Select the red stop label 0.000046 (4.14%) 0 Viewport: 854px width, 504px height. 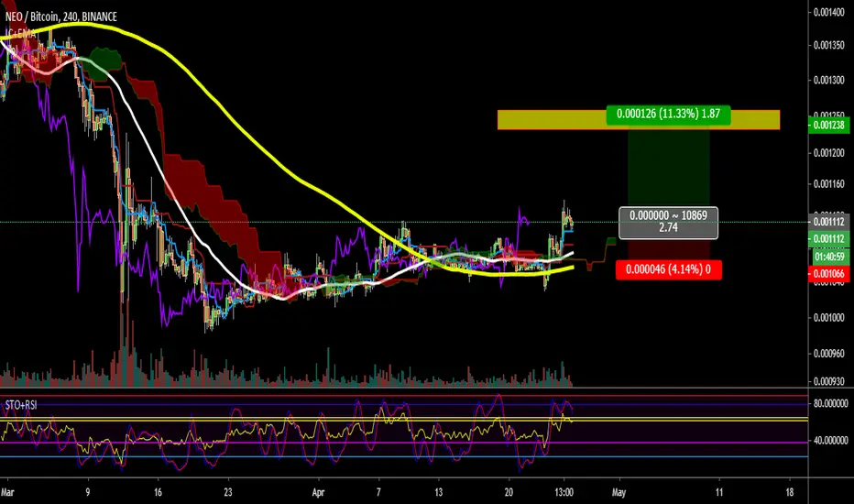pos(668,269)
